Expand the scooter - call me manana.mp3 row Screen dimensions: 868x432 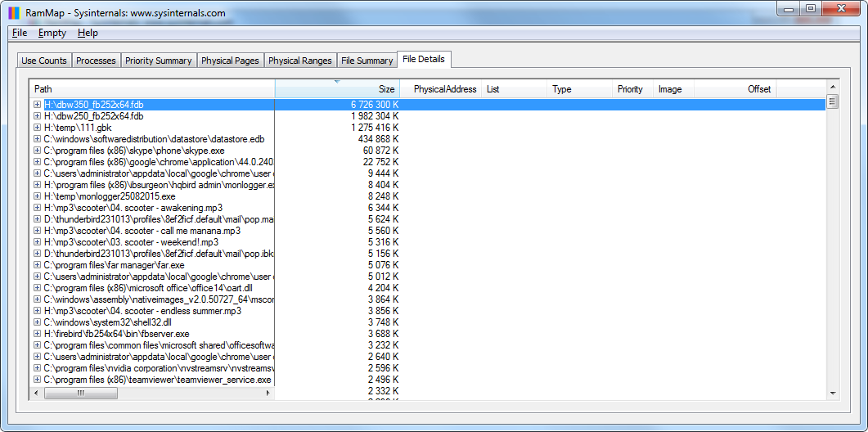[x=37, y=231]
